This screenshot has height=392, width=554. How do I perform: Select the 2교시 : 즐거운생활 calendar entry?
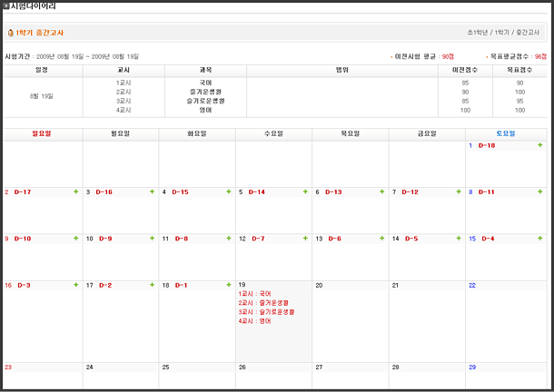pyautogui.click(x=262, y=303)
